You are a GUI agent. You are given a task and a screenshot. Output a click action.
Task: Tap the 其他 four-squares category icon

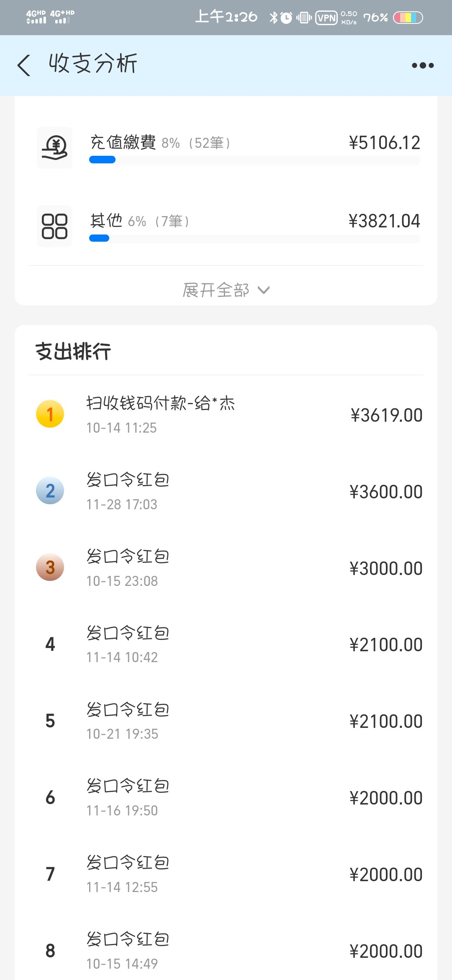[55, 226]
